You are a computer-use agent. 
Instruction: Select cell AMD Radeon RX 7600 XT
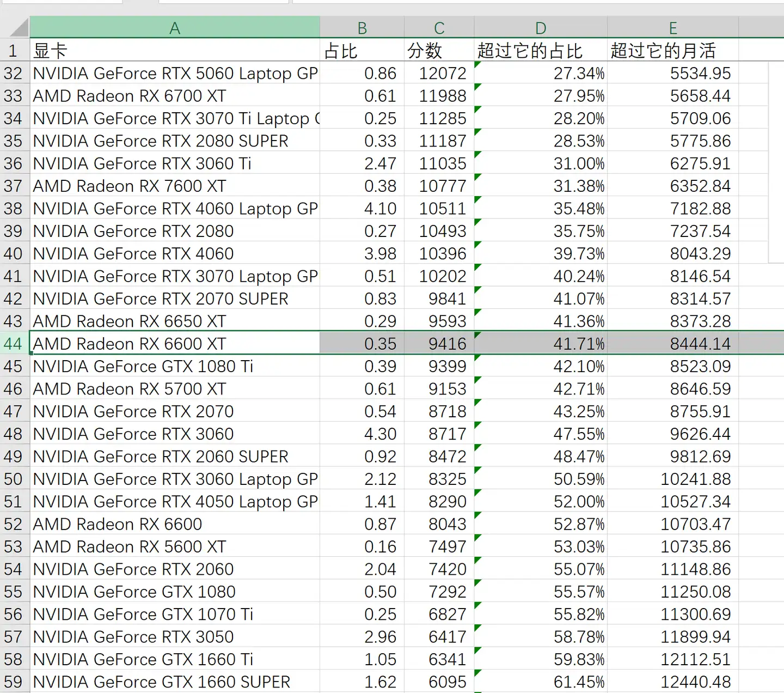[x=175, y=186]
